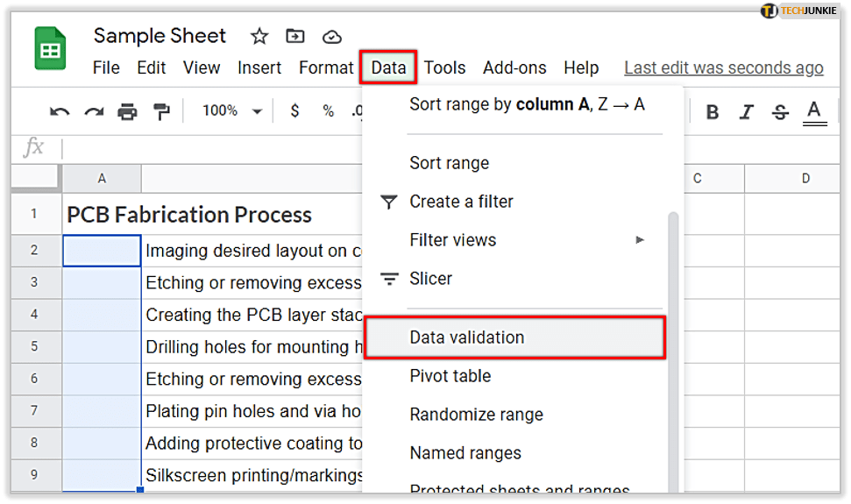
Task: Open the Tools menu
Action: coord(444,67)
